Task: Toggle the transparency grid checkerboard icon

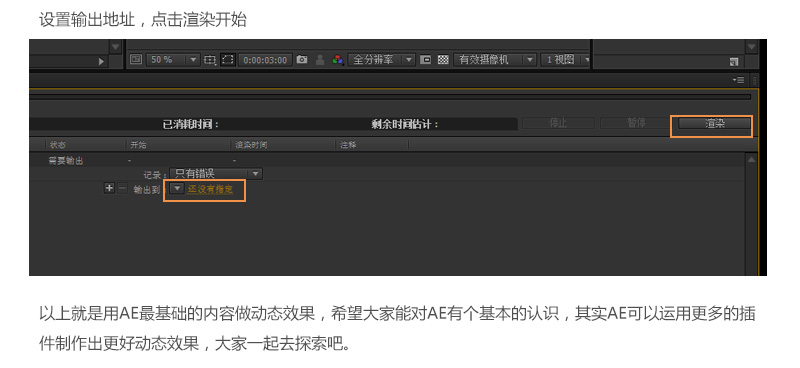Action: (x=443, y=60)
